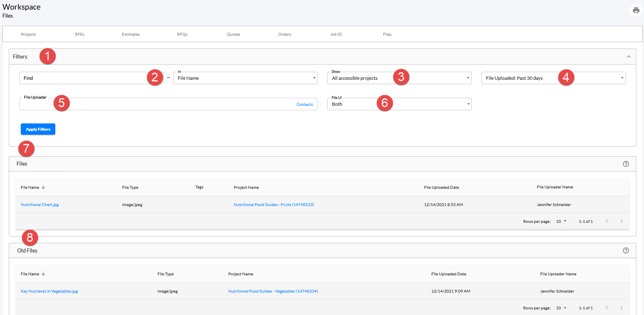Click the Find search field
The width and height of the screenshot is (644, 315).
[91, 78]
